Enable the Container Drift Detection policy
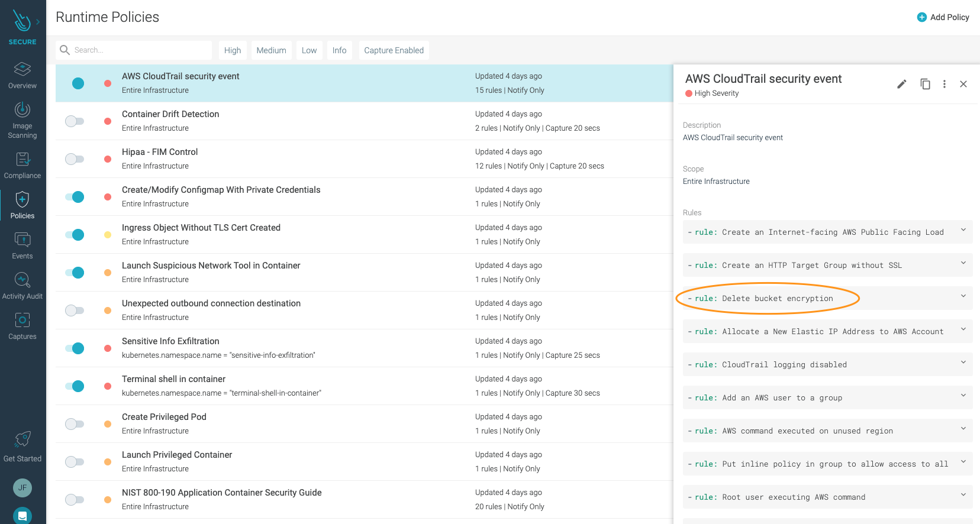980x524 pixels. click(x=75, y=121)
